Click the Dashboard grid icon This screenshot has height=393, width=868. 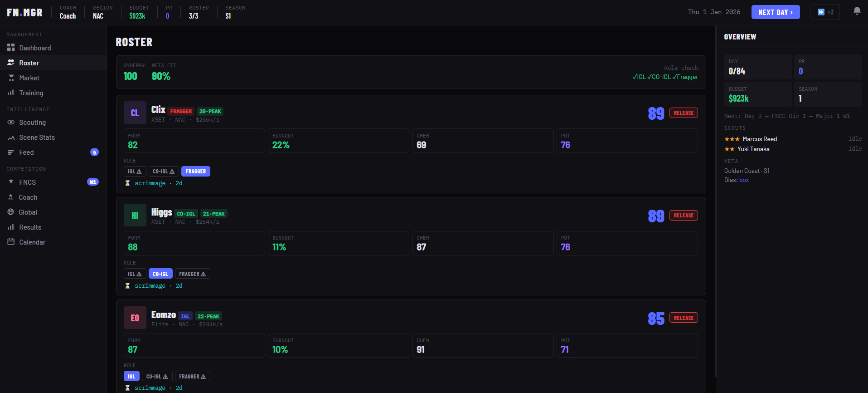tap(11, 48)
